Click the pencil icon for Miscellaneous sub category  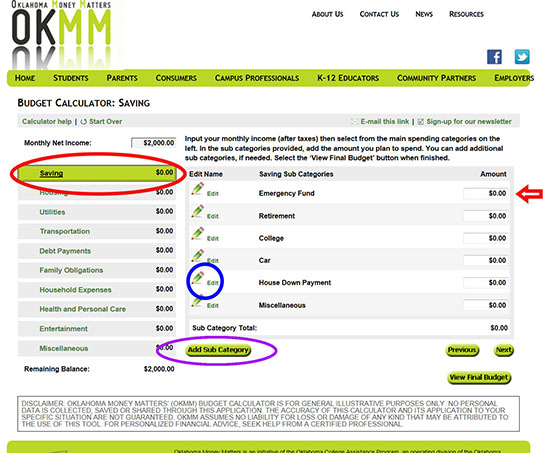click(x=197, y=301)
